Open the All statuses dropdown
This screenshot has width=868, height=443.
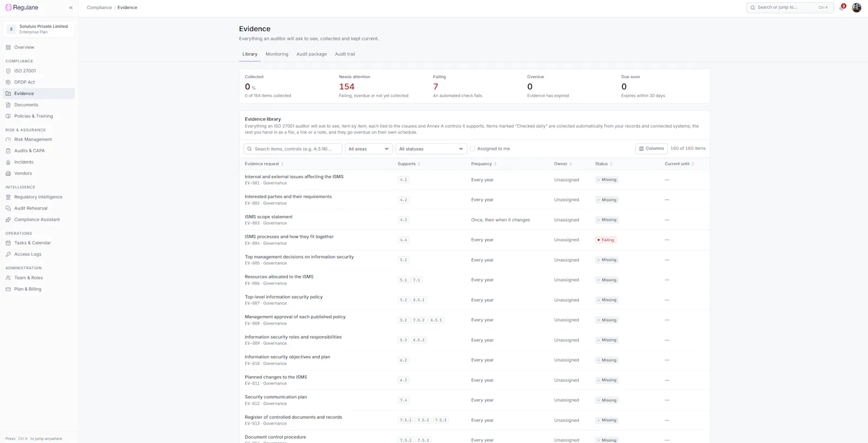(x=431, y=149)
